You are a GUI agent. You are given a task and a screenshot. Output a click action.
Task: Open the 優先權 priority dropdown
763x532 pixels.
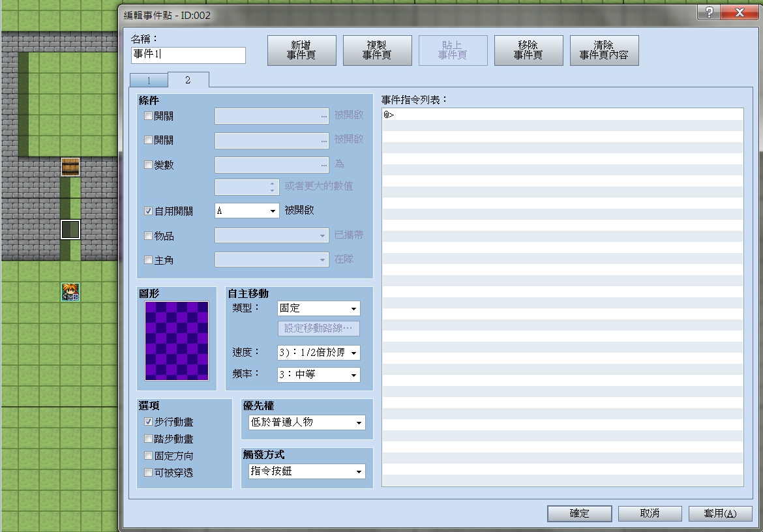[x=307, y=422]
